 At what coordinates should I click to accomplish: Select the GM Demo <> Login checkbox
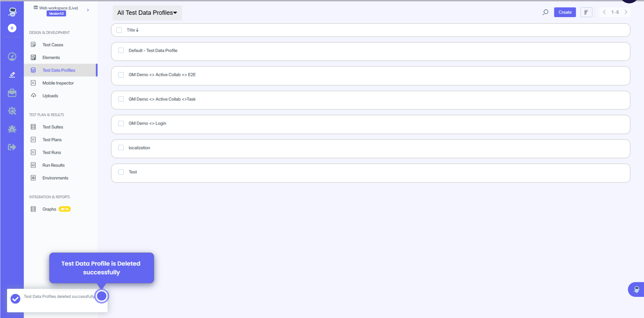pyautogui.click(x=121, y=124)
